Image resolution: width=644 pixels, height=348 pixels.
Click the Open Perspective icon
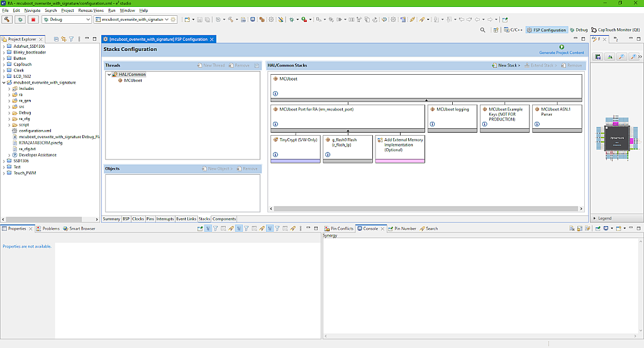tap(496, 30)
